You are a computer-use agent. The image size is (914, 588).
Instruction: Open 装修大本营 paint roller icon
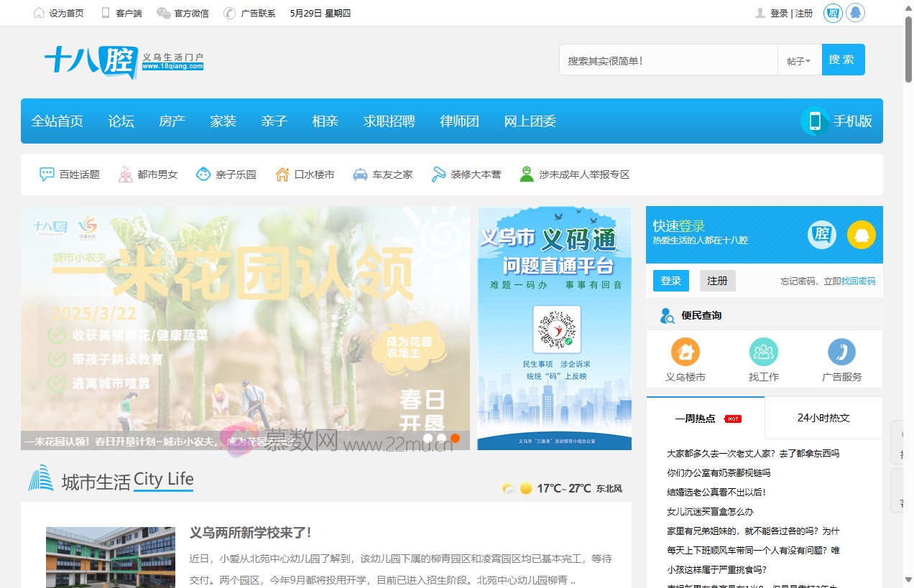(x=438, y=174)
